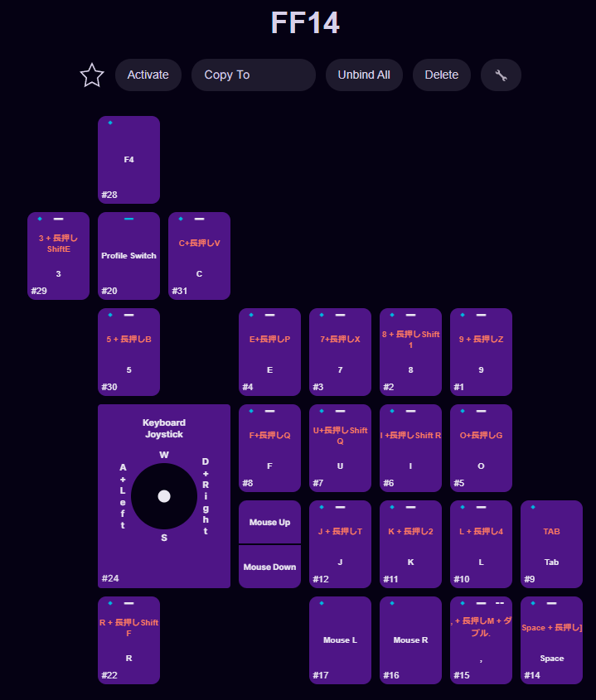This screenshot has height=700, width=596.
Task: Select key #17 Mouse L
Action: [340, 640]
